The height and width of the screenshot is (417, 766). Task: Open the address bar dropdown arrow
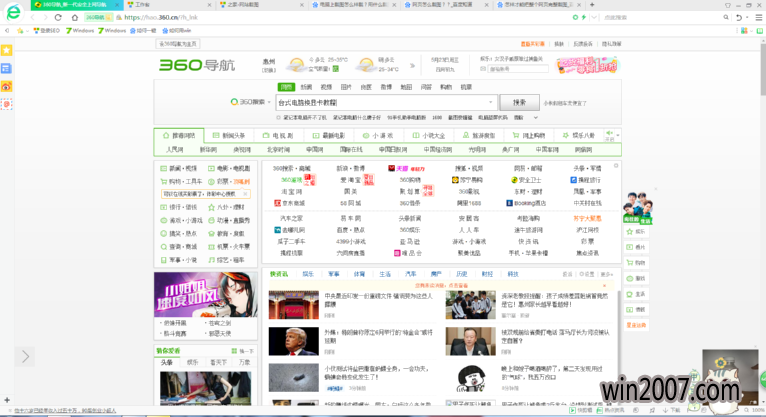click(594, 17)
